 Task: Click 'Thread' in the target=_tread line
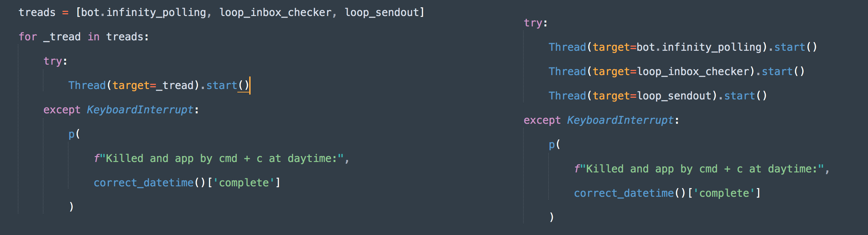87,86
